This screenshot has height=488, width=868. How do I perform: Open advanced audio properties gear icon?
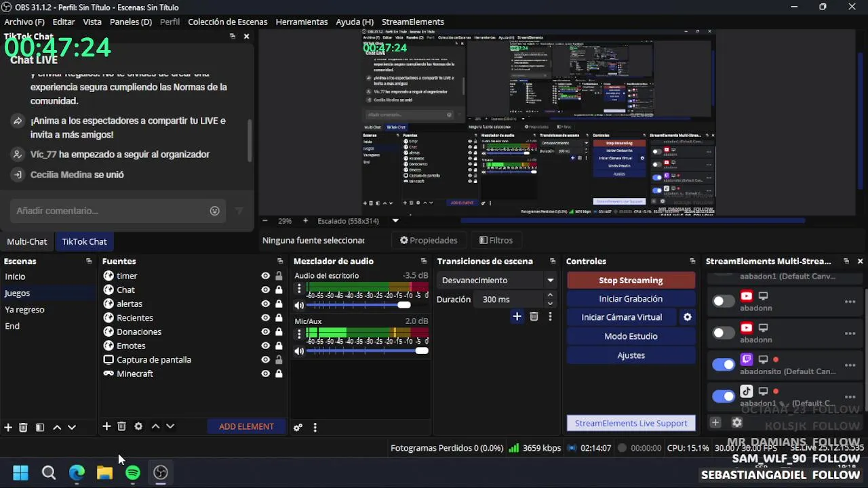(298, 427)
